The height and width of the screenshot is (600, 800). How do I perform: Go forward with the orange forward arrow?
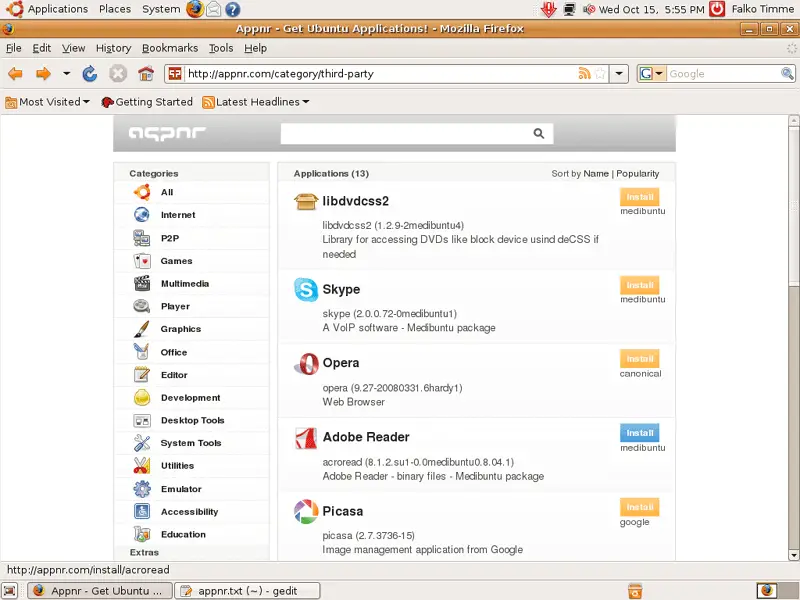tap(43, 74)
